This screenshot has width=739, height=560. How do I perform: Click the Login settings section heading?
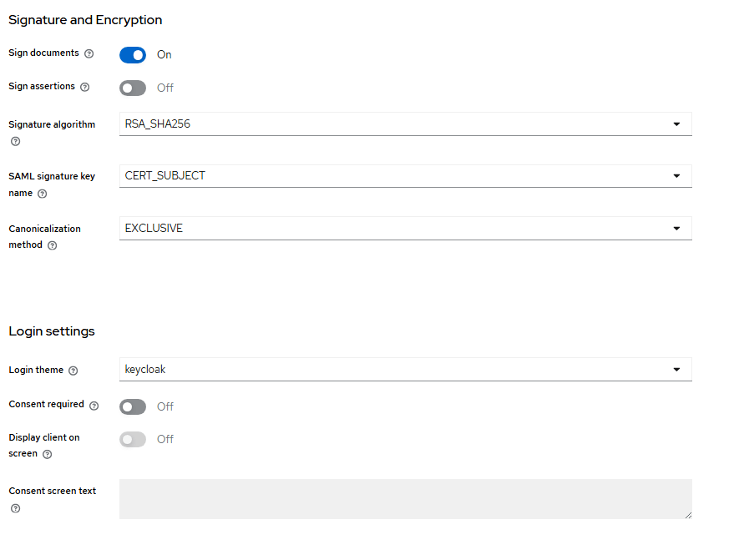point(52,331)
